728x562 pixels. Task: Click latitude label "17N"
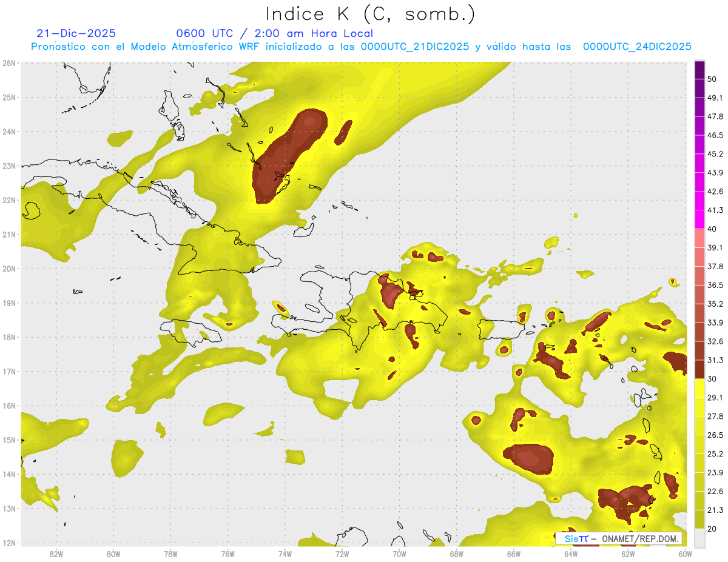pos(9,371)
